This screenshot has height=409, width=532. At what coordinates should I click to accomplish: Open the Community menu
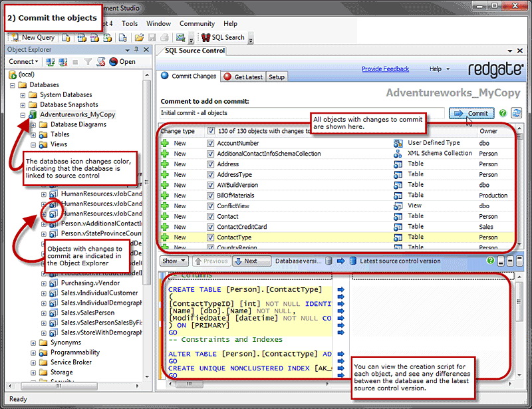[x=197, y=24]
